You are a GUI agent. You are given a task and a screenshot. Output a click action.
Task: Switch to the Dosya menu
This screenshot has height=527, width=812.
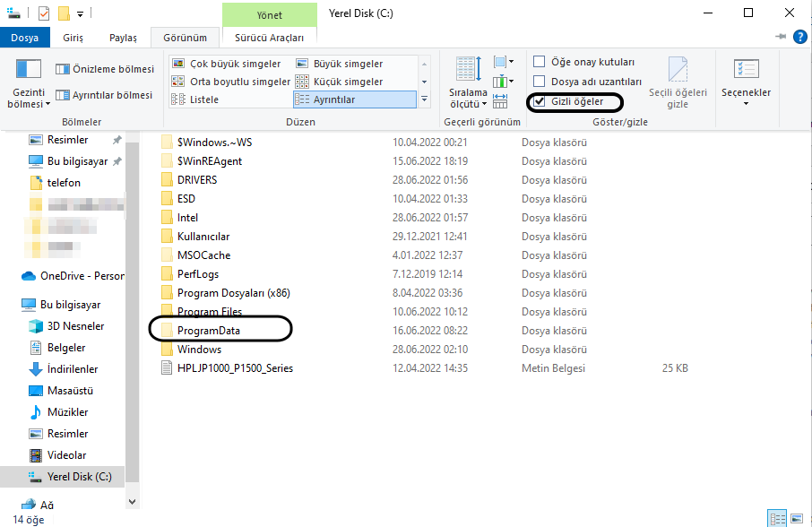[x=25, y=38]
